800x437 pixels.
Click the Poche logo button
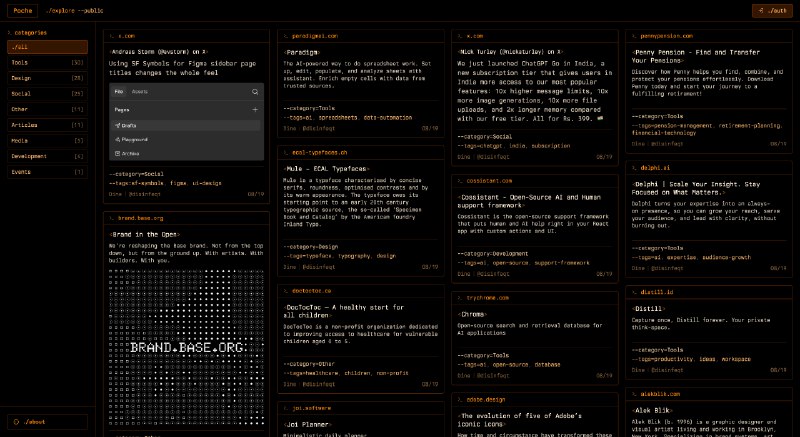click(20, 12)
